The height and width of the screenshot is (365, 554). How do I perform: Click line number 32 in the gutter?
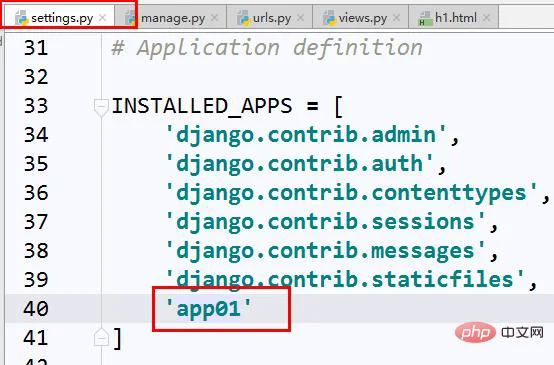[x=36, y=77]
